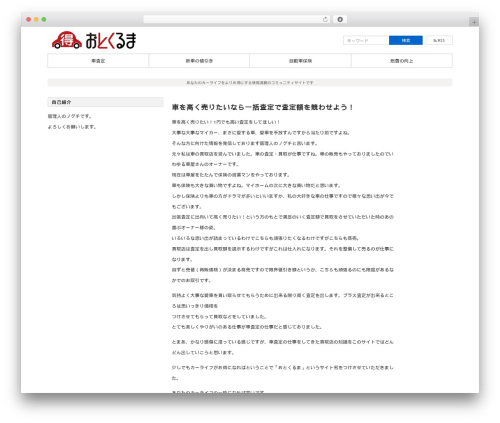The width and height of the screenshot is (500, 423).
Task: Click the article title 車を高く売りたいなら一括査定
Action: point(262,107)
